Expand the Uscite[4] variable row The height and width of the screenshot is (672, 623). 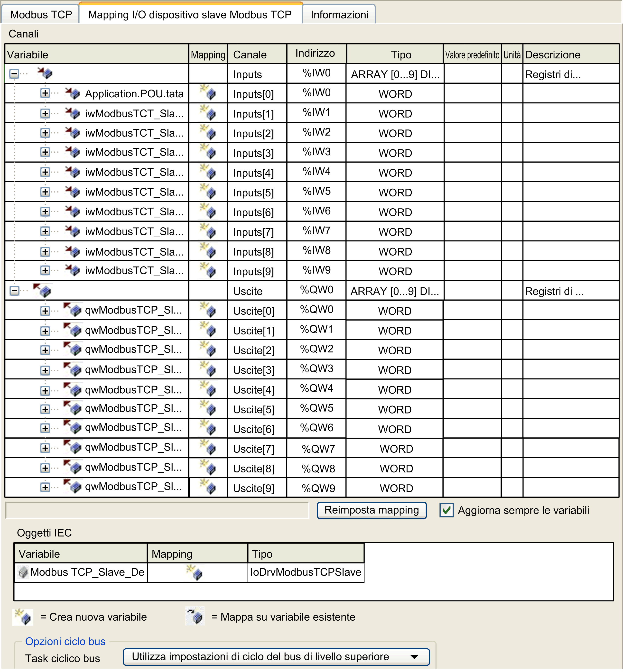click(45, 391)
